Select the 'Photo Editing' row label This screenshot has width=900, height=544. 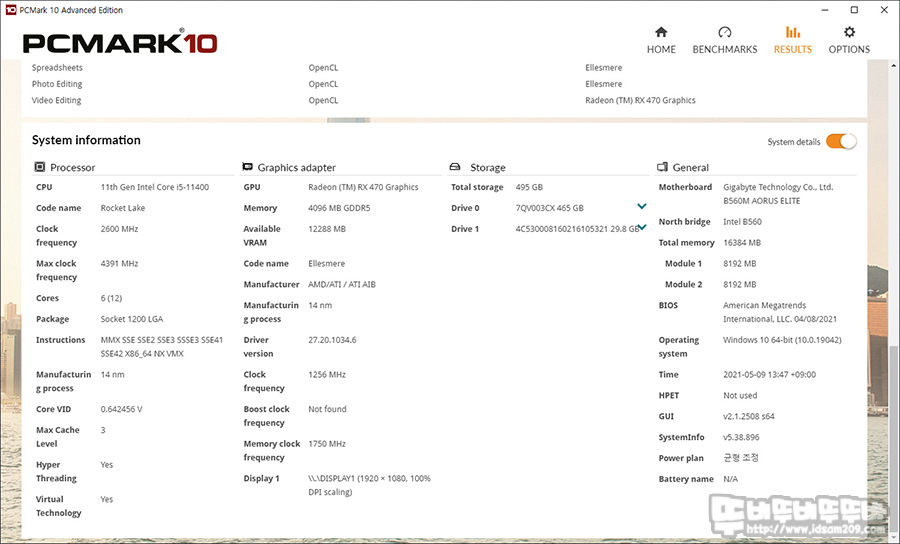(x=57, y=84)
